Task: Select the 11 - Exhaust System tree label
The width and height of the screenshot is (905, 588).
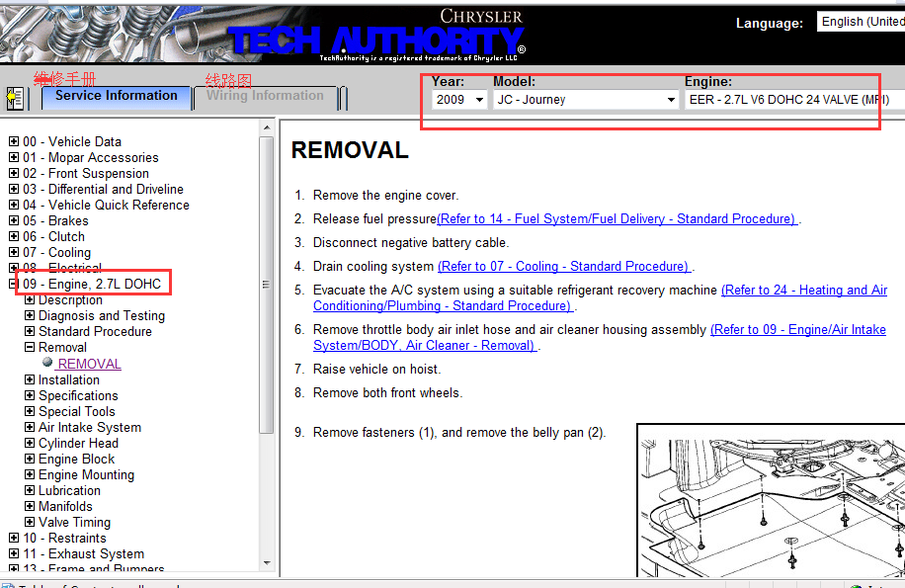Action: coord(84,553)
